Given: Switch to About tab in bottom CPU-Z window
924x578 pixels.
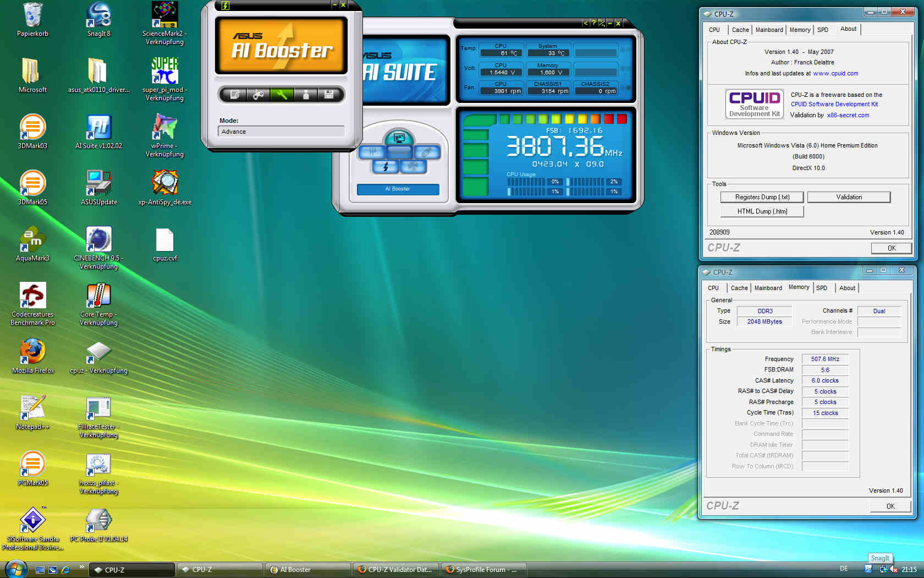Looking at the screenshot, I should [847, 288].
